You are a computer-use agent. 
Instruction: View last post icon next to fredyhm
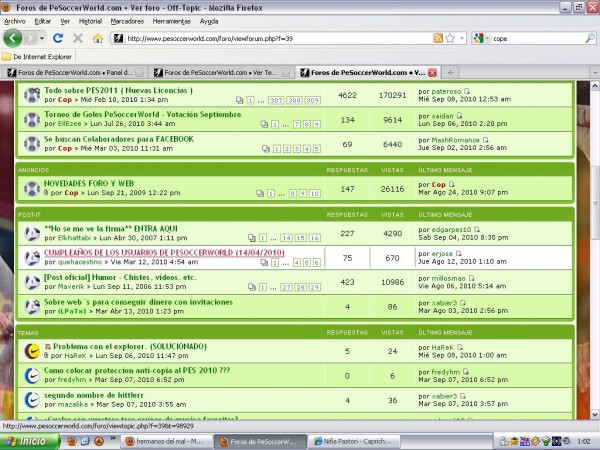[465, 372]
